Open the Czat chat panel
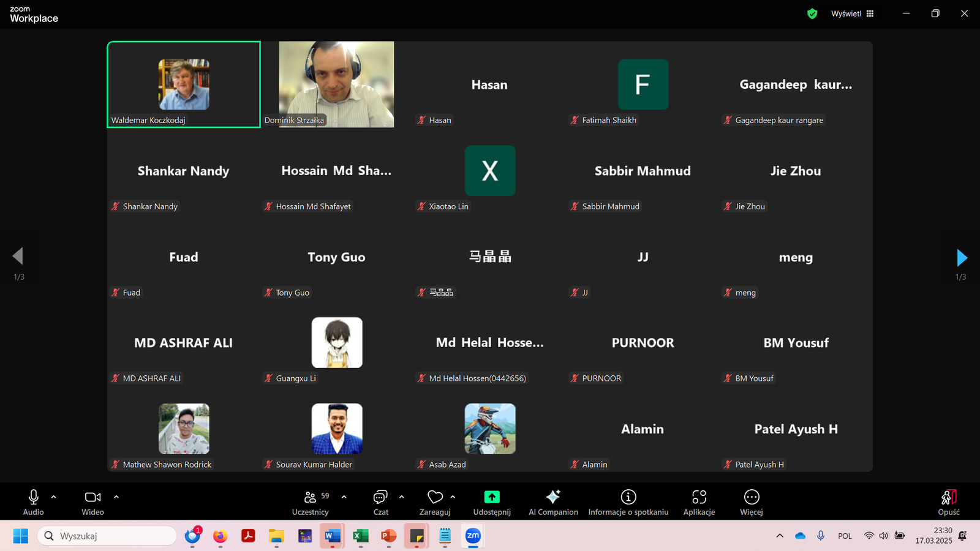This screenshot has width=980, height=551. coord(380,502)
